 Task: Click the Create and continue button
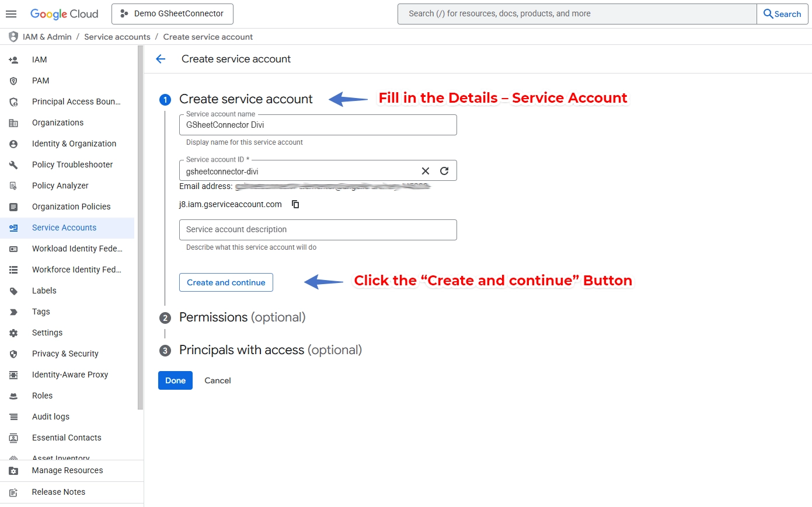pyautogui.click(x=226, y=282)
